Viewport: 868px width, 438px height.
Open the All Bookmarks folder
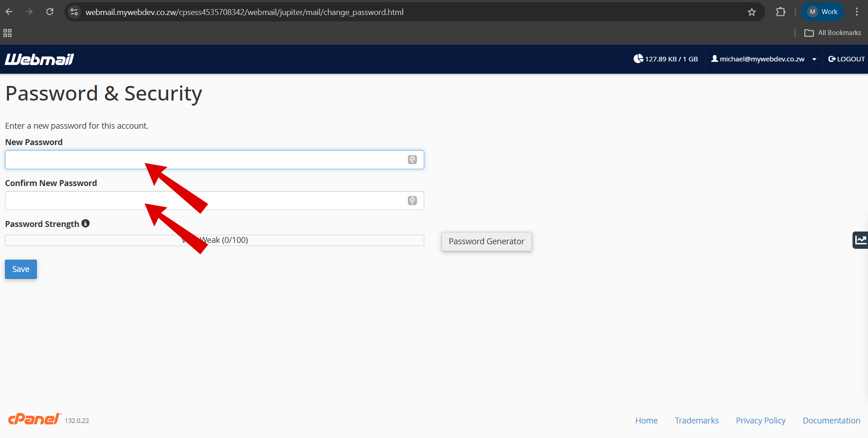pos(833,33)
